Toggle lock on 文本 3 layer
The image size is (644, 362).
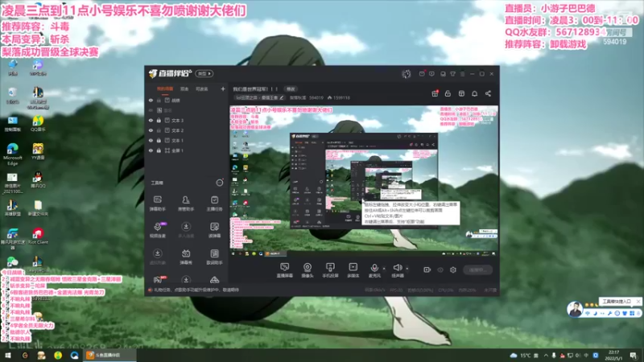coord(159,120)
